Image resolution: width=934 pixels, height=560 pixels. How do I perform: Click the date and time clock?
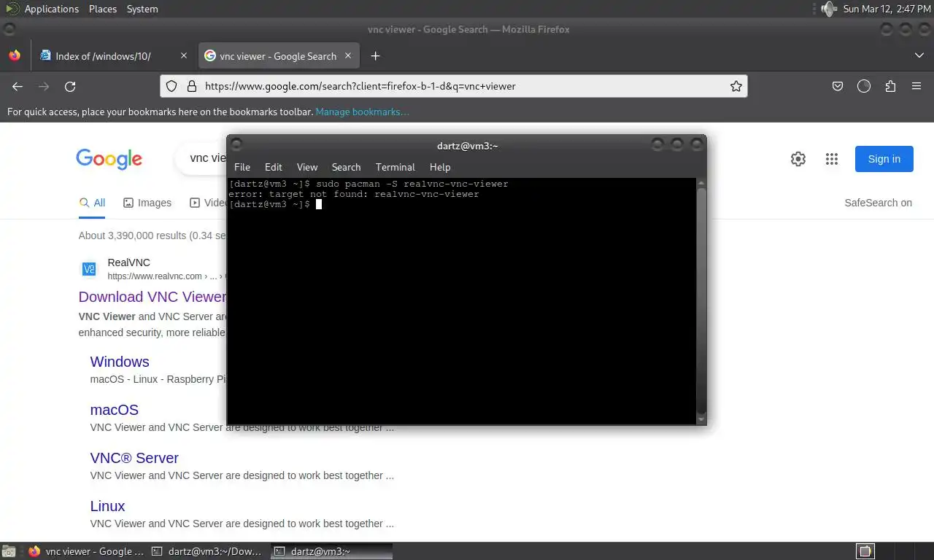[887, 9]
